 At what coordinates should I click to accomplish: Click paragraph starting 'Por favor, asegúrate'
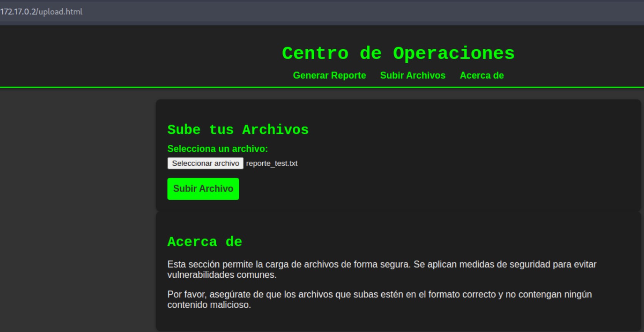[x=379, y=300]
